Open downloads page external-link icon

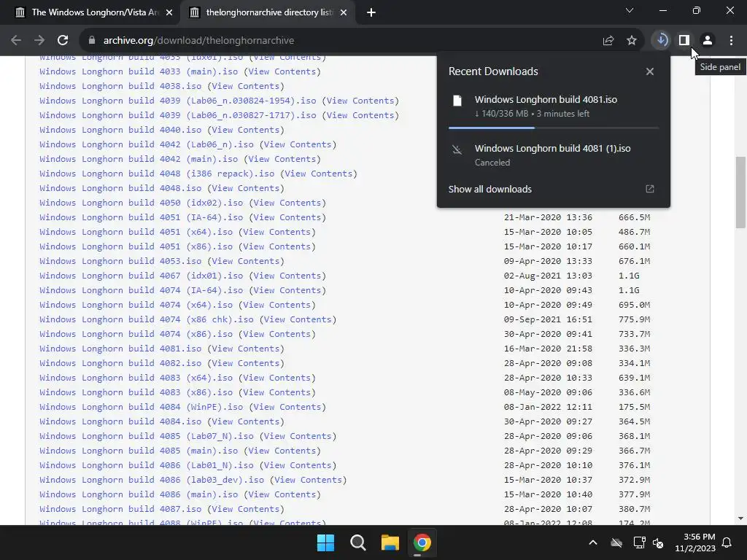650,189
